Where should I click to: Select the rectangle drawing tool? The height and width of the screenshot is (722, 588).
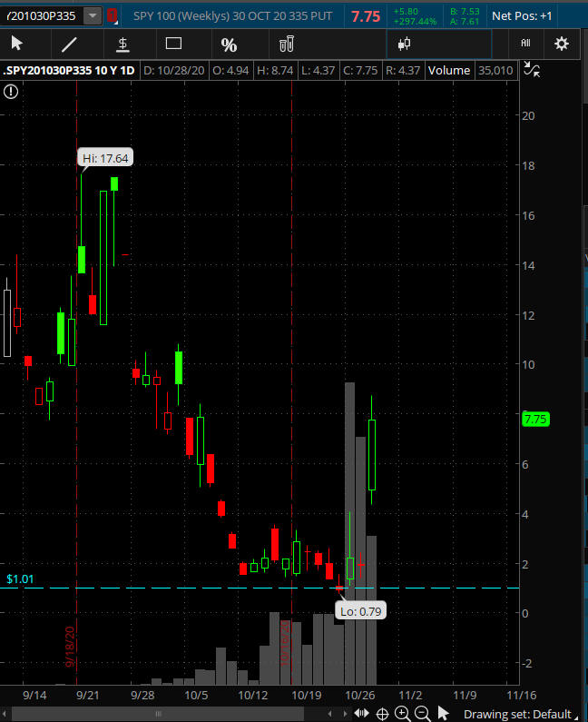pyautogui.click(x=173, y=44)
